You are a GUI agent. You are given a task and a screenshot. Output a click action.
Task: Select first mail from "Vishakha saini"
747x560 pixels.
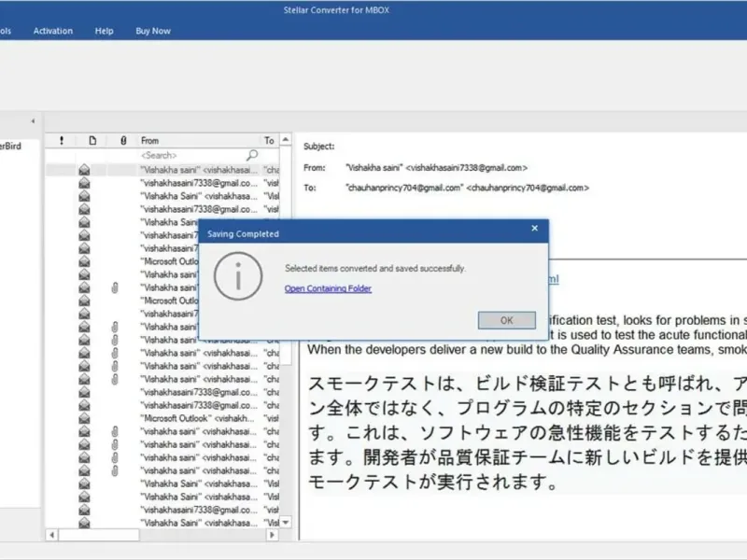(162, 170)
